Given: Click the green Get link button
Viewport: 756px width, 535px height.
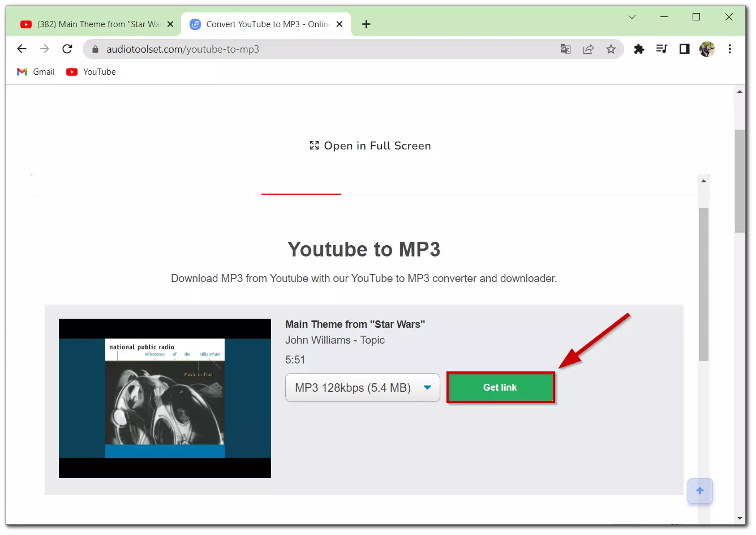Looking at the screenshot, I should [x=500, y=387].
